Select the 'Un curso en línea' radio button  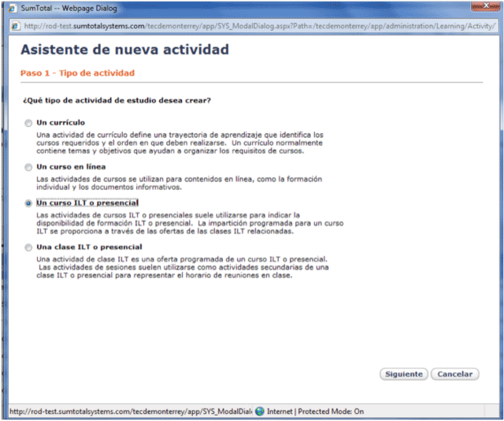[x=28, y=167]
